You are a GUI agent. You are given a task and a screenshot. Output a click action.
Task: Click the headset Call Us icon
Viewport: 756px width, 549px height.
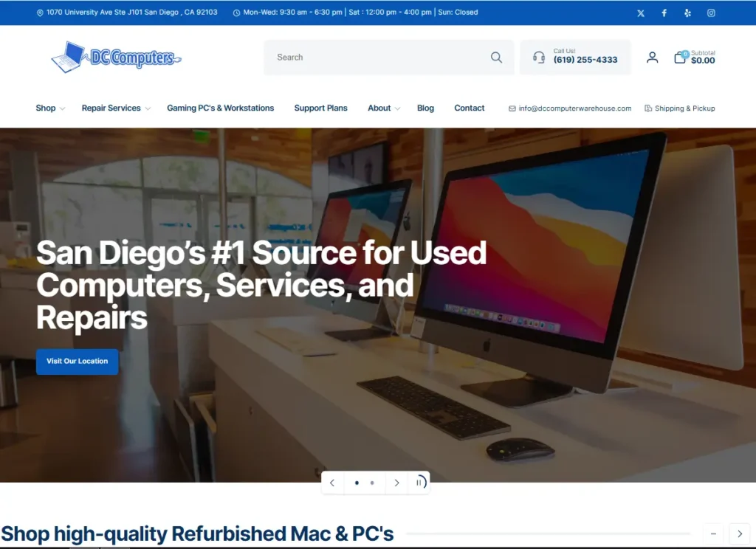538,57
